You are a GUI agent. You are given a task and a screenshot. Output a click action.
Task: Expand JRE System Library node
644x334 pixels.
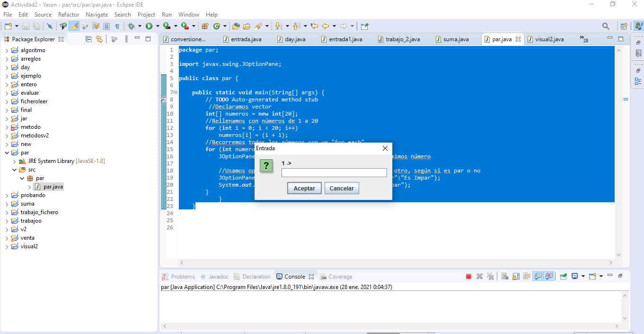(x=15, y=161)
